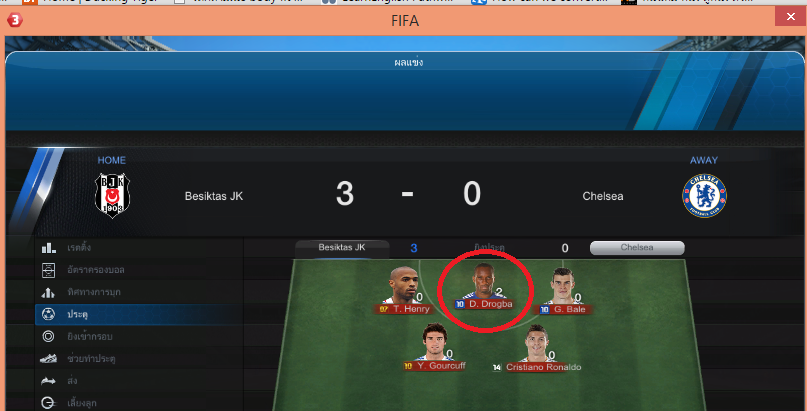Viewport: 807px width, 411px height.
Task: Select G. Bale player card
Action: click(x=563, y=292)
